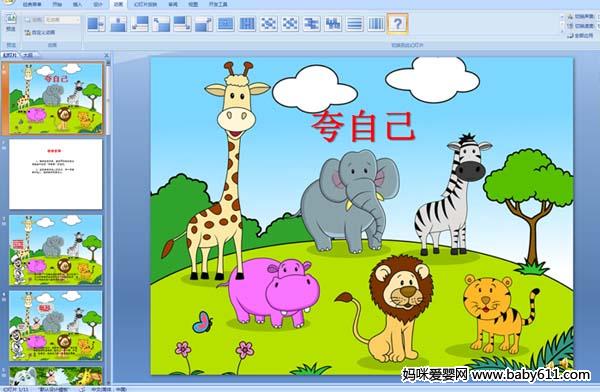Switch to the Outline pane tab
The image size is (600, 392).
(x=28, y=55)
